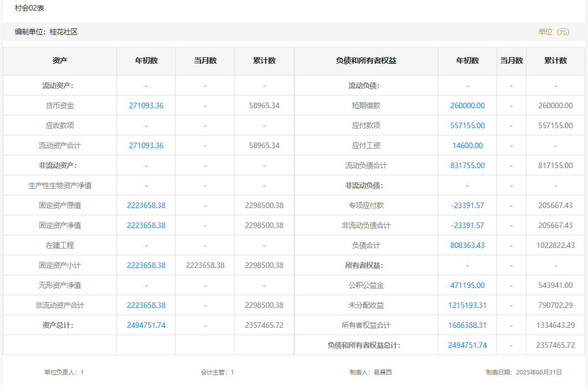Click 固定资产小计 当月数 cell 2223658.38
This screenshot has height=390, width=588.
point(205,265)
